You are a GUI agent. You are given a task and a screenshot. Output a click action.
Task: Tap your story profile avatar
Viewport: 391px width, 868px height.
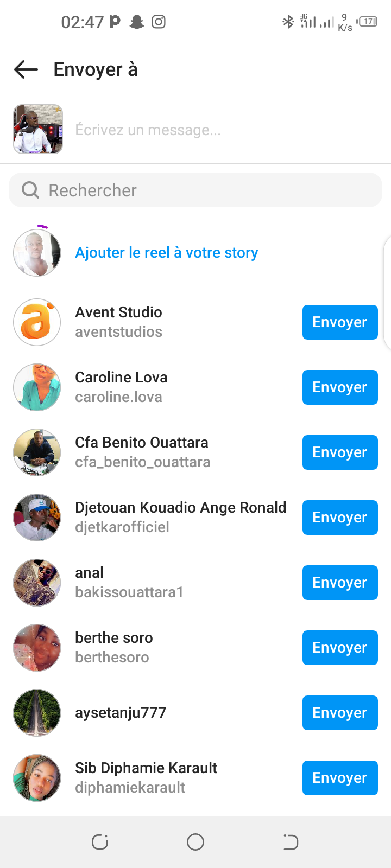click(x=37, y=253)
